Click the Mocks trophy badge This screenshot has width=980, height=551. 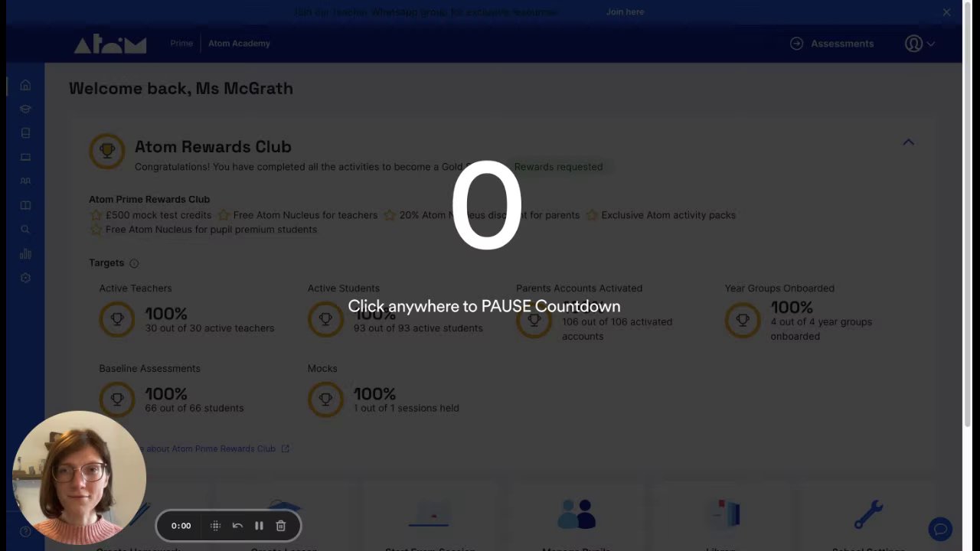pos(325,399)
